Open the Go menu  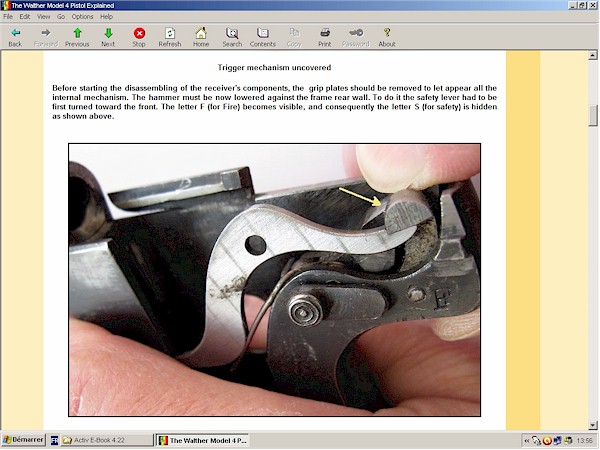coord(61,16)
